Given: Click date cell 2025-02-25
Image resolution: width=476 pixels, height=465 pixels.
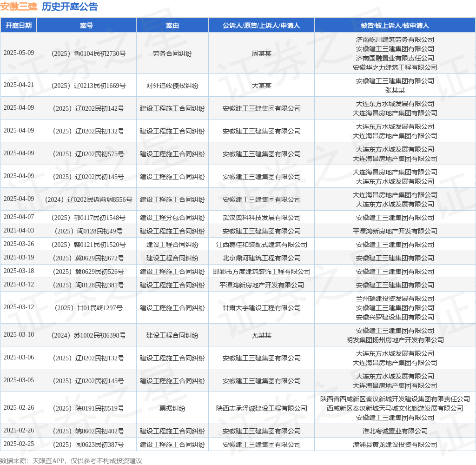Looking at the screenshot, I should click(19, 444).
